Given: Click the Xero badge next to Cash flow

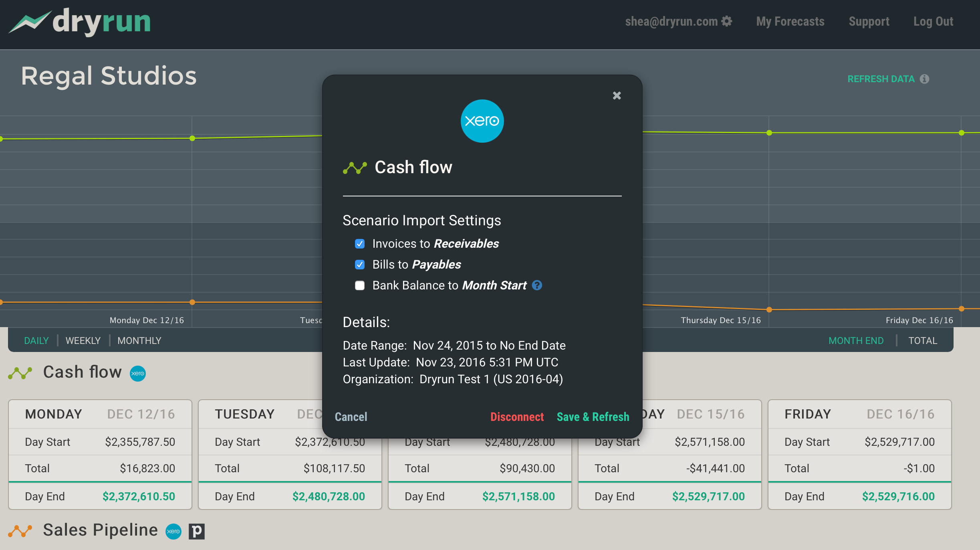Looking at the screenshot, I should coord(138,373).
